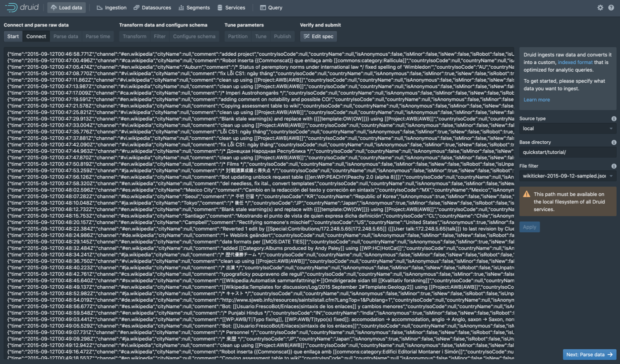Image resolution: width=620 pixels, height=364 pixels.
Task: Click the 'Connect and parse raw data' heading
Action: 36,25
